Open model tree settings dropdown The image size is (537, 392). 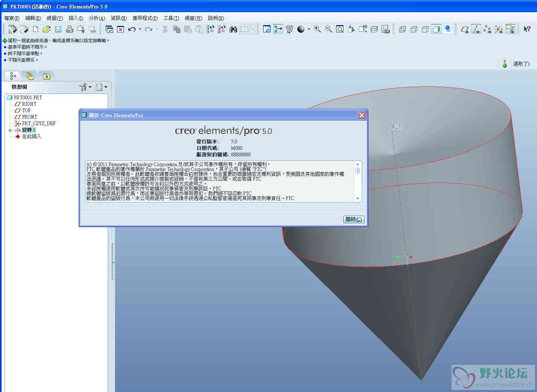[x=85, y=87]
